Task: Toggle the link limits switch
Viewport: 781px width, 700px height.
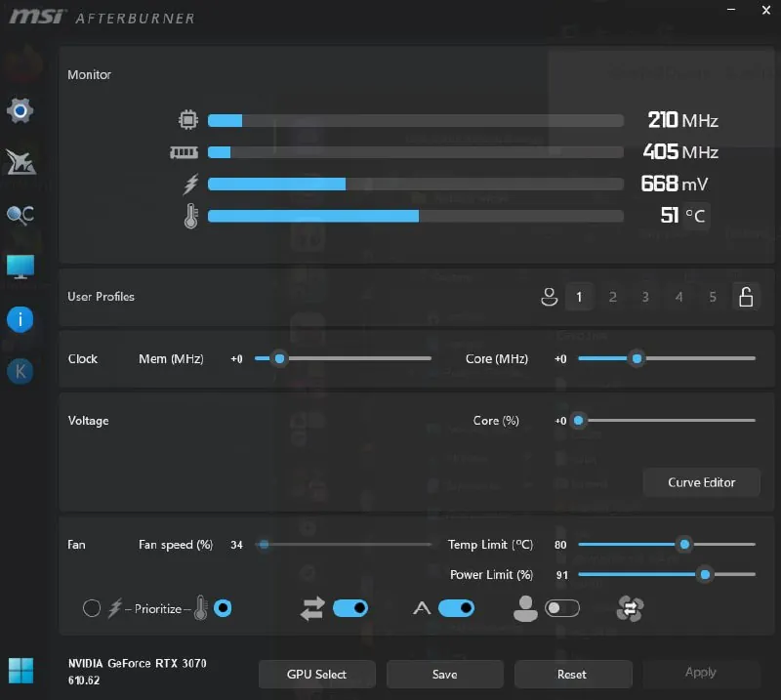Action: click(350, 608)
